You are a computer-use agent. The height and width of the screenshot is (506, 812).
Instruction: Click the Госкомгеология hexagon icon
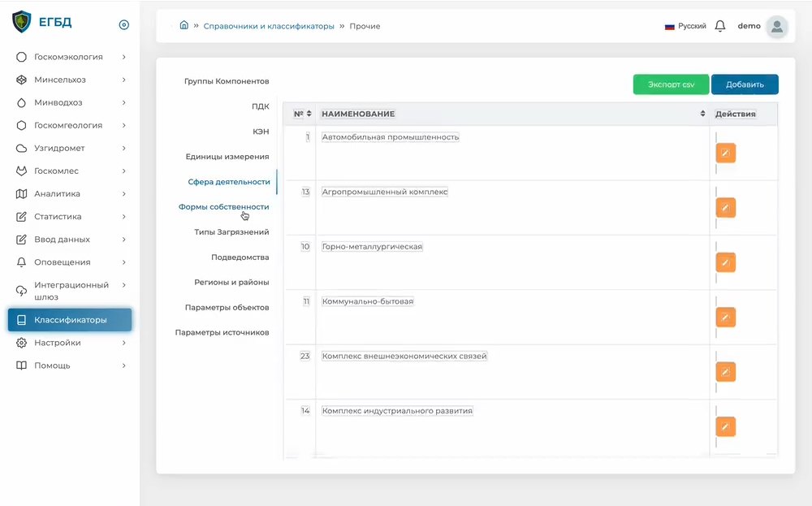coord(21,125)
